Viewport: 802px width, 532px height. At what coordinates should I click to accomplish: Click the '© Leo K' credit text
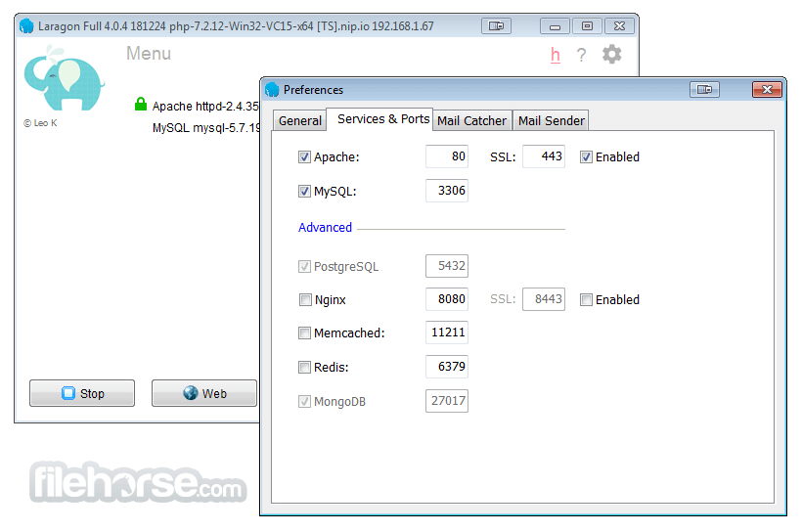(40, 123)
